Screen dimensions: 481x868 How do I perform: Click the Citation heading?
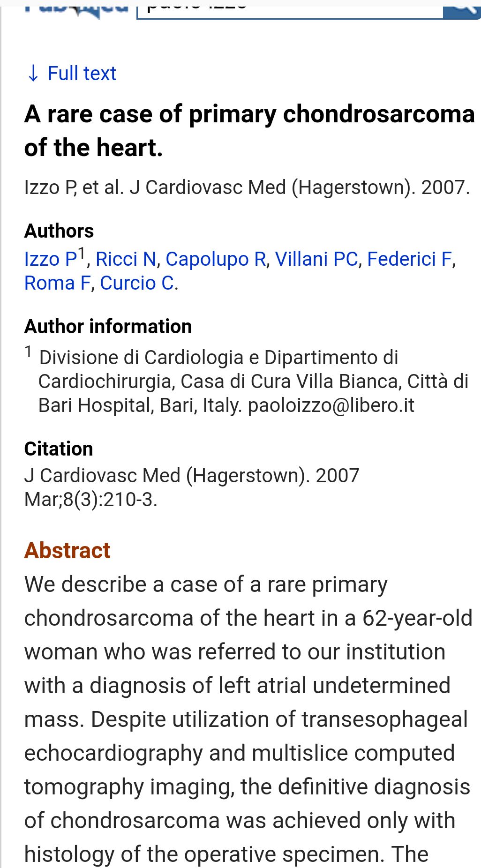59,449
